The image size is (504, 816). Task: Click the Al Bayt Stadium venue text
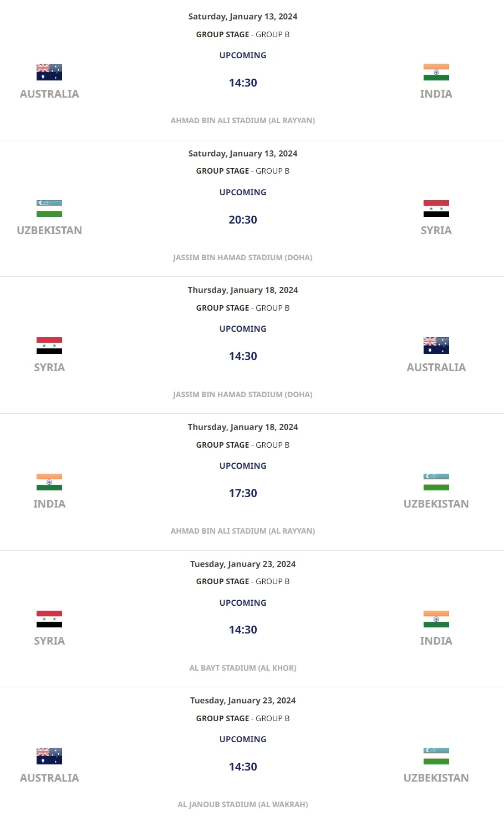pyautogui.click(x=243, y=668)
